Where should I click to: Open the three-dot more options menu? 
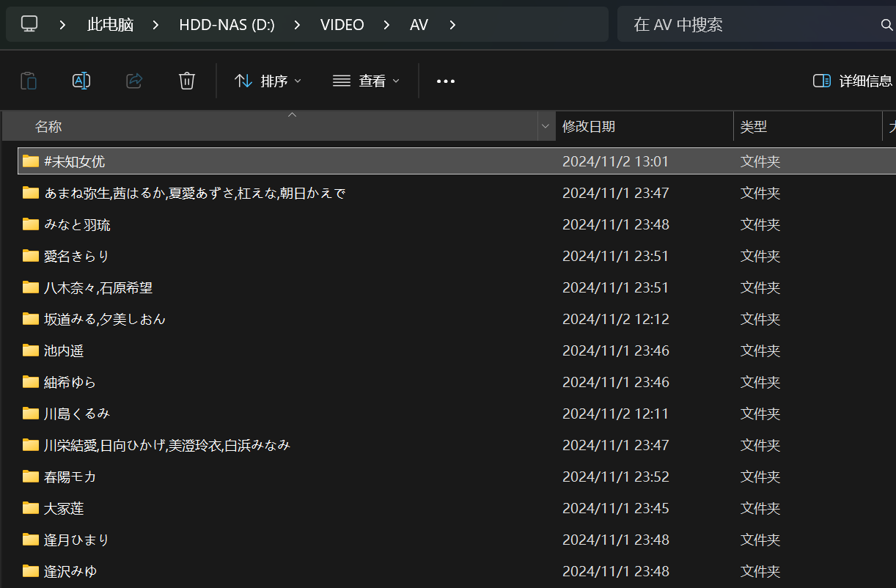[x=446, y=81]
